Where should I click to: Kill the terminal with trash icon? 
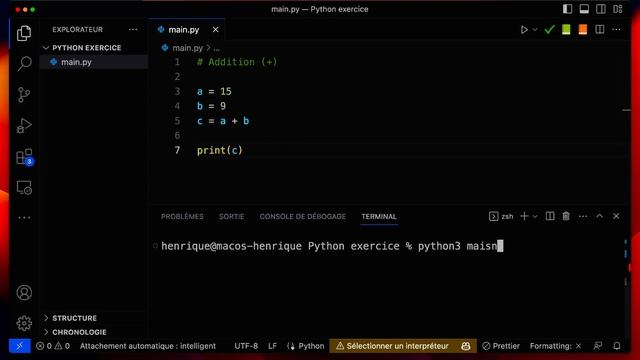coord(566,216)
